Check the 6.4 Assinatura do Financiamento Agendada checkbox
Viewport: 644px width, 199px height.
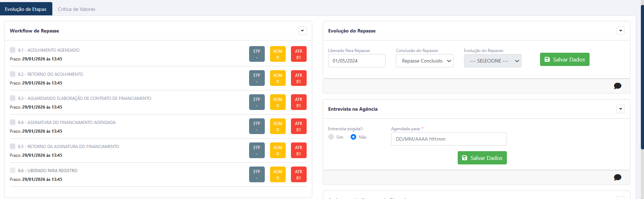(13, 122)
